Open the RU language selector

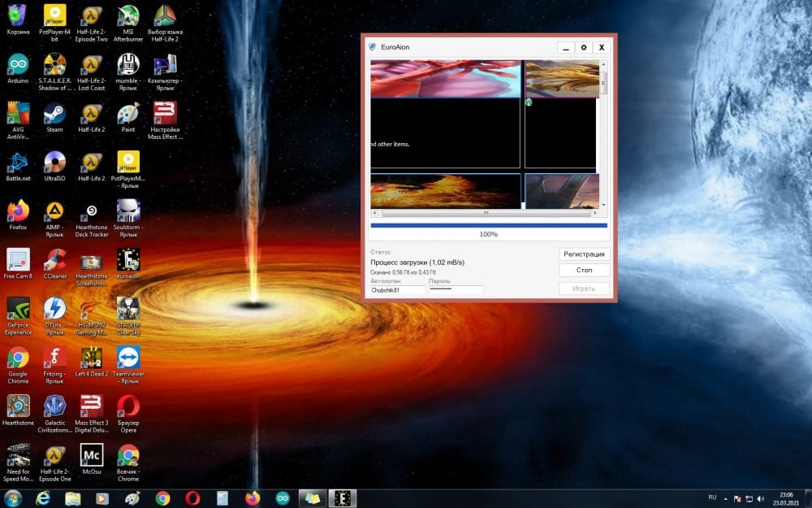tap(712, 498)
